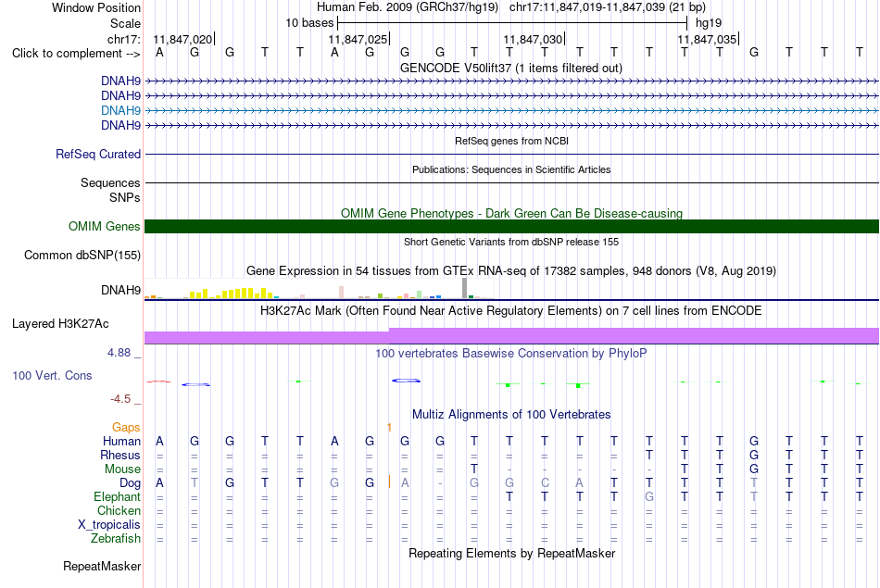Select the Rhesus alignment row label

pos(120,455)
